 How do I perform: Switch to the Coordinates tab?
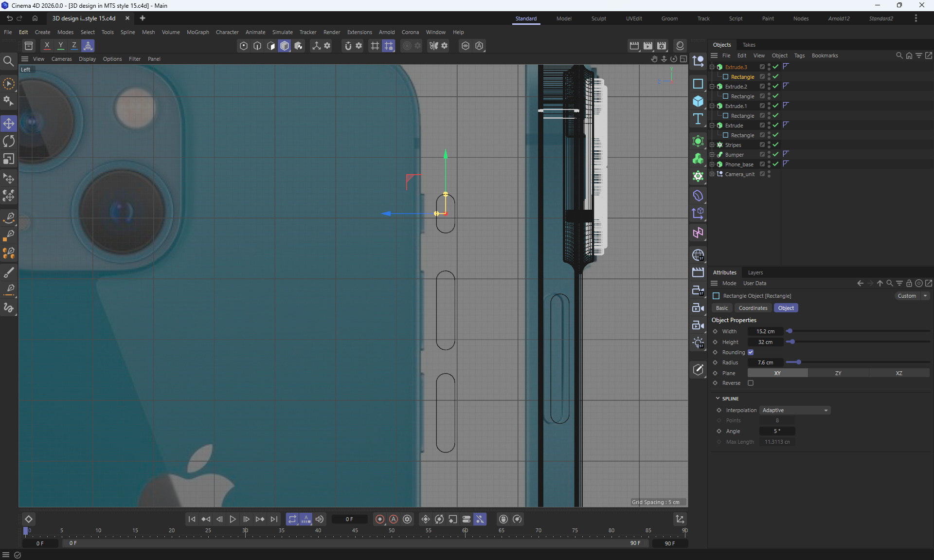[x=753, y=308]
